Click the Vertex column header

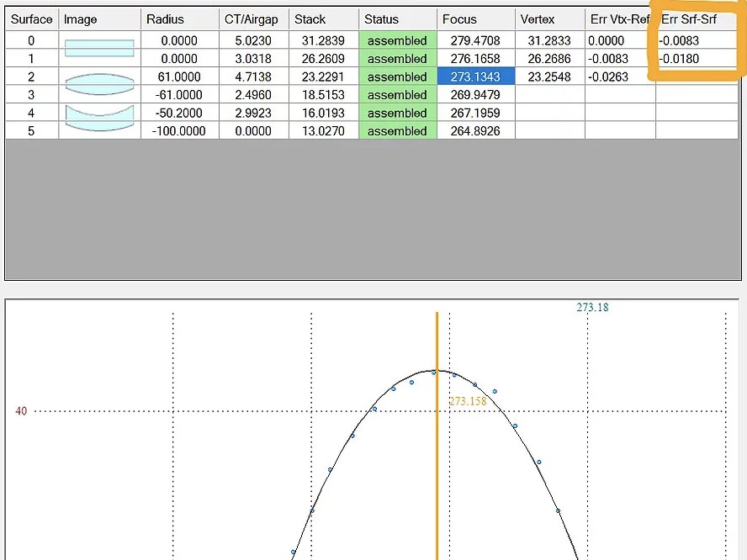click(x=550, y=19)
